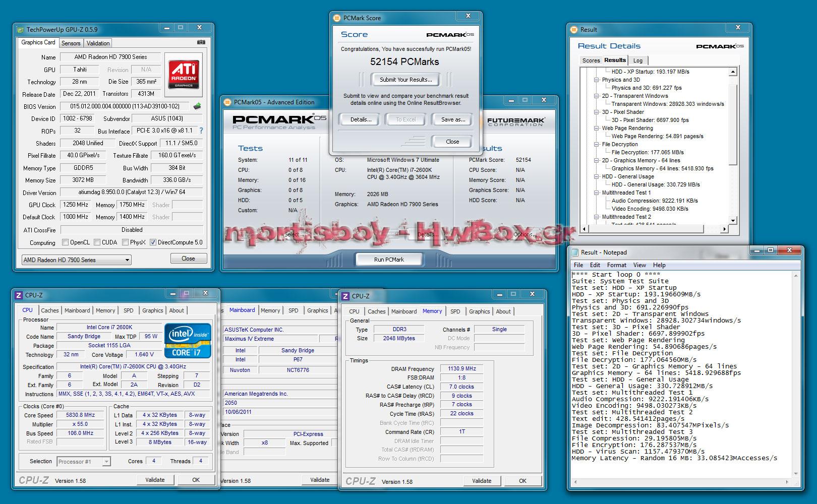Screen dimensions: 817x504
Task: Open the SPD tab in CPU-Z Memory window
Action: 455,311
